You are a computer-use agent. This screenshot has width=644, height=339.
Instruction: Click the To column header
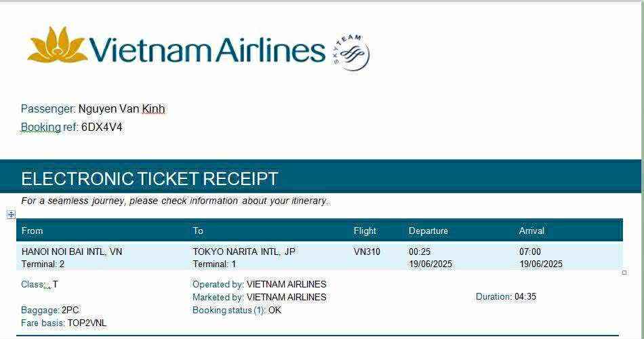(x=198, y=231)
